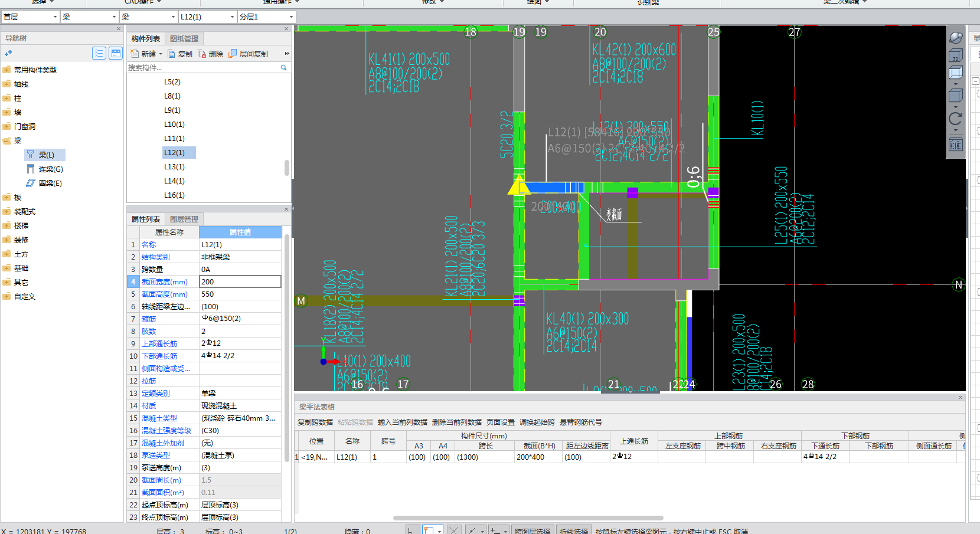The width and height of the screenshot is (980, 534).
Task: Select the wireframe cube view icon
Action: point(955,73)
